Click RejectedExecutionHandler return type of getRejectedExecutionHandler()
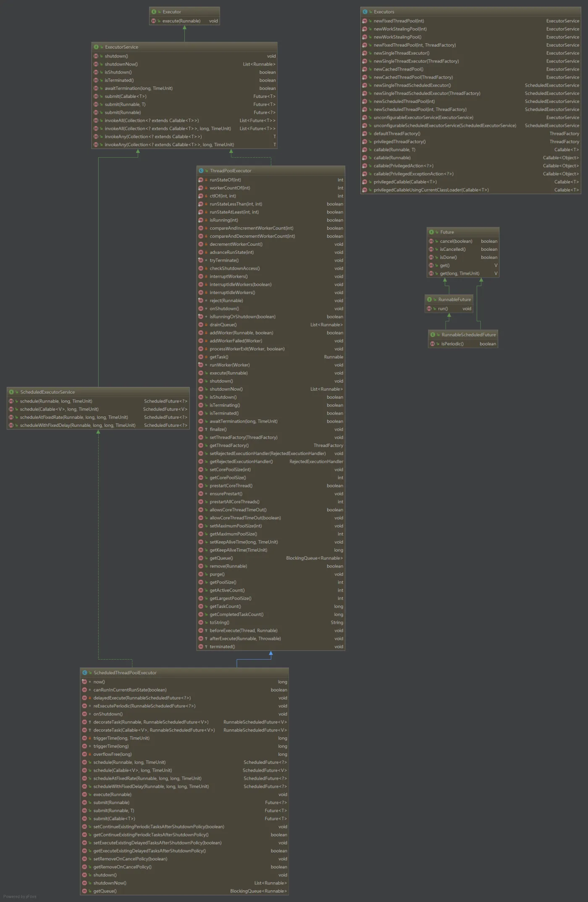The image size is (588, 902). click(x=316, y=462)
